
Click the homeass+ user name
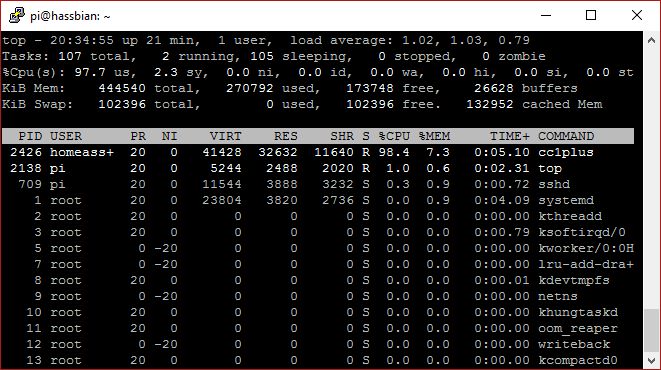(82, 152)
